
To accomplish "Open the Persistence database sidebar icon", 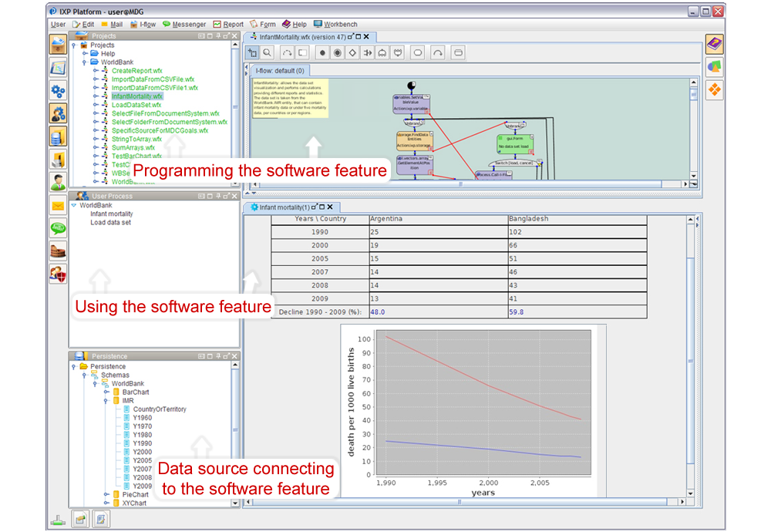I will click(58, 136).
